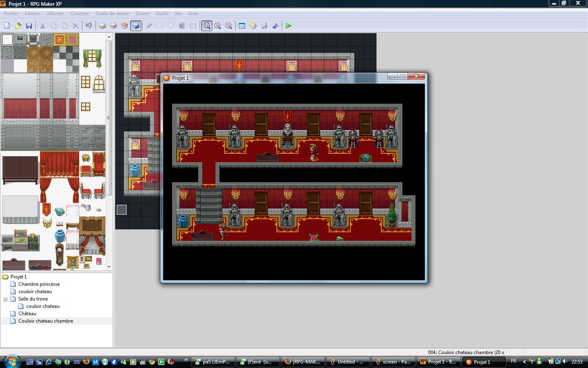This screenshot has width=588, height=368.
Task: Pick the blue vase tile
Action: [60, 236]
